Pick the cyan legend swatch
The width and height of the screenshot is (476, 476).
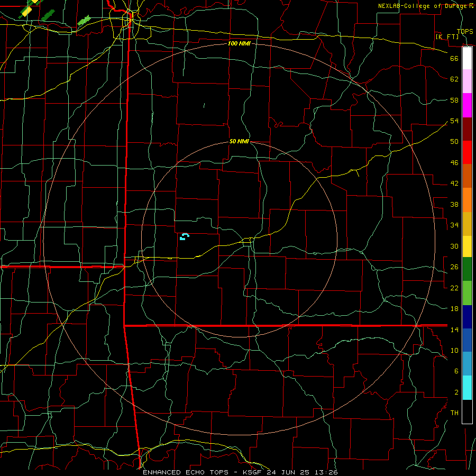click(x=467, y=388)
